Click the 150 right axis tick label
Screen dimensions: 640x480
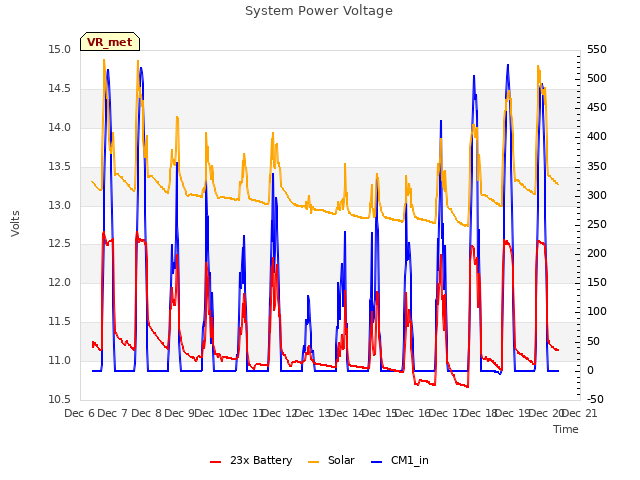coord(597,282)
